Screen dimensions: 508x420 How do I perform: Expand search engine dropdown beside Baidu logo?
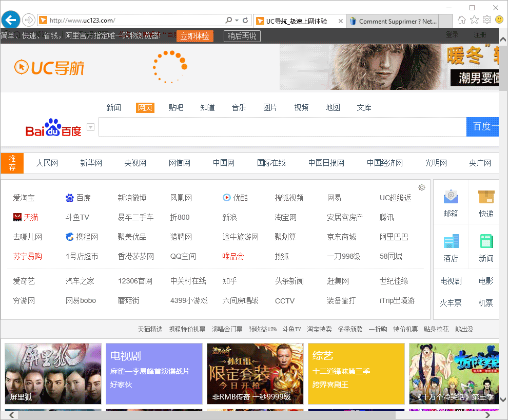coord(91,127)
